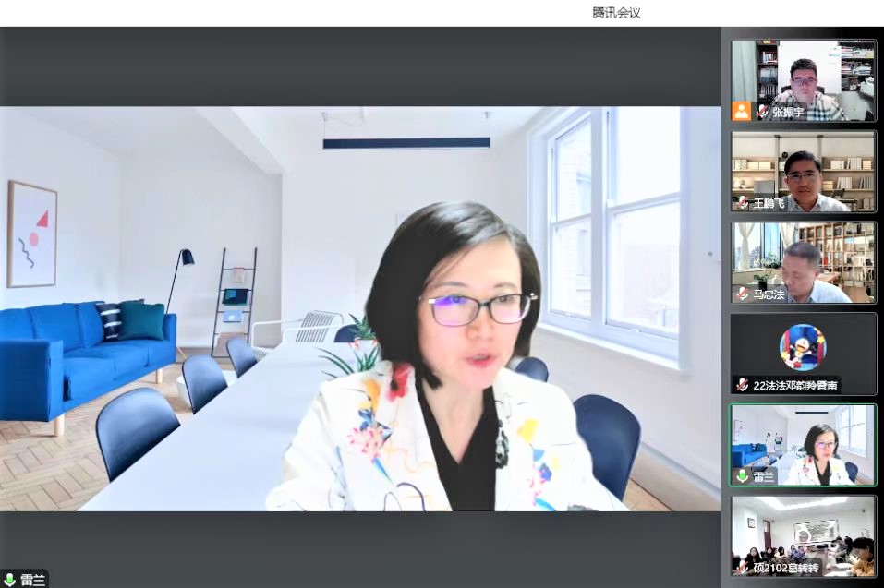Click the Doraemon avatar of 22法法邓韵羚暨南
This screenshot has width=884, height=588.
802,347
